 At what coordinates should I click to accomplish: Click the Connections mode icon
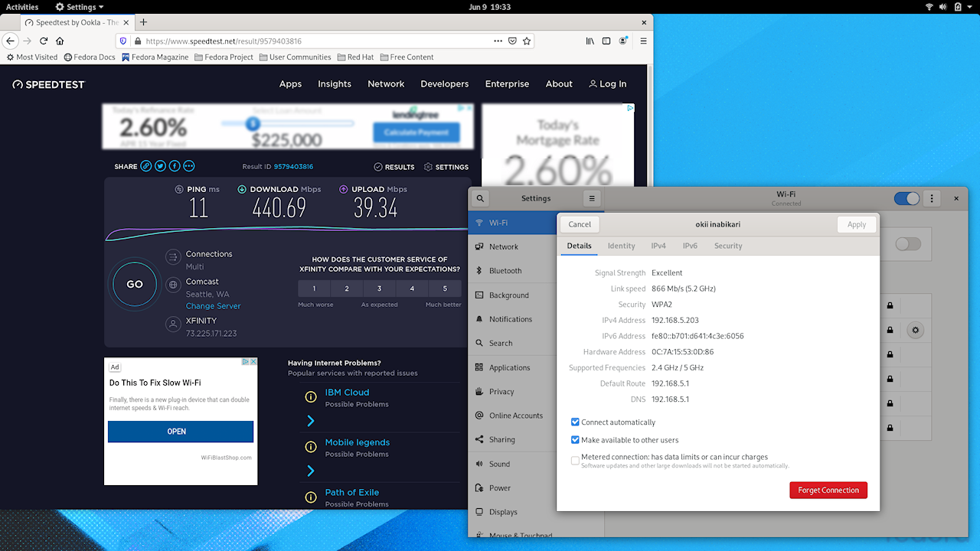[x=173, y=257]
